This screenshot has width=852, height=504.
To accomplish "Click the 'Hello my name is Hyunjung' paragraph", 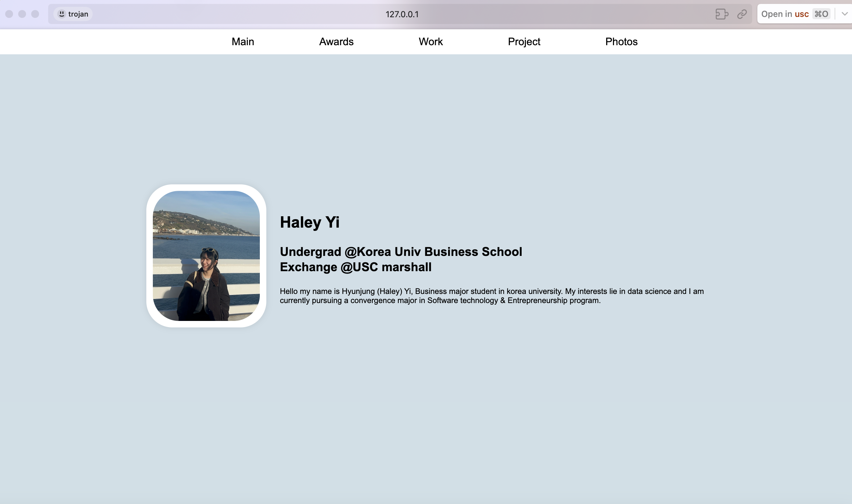I will tap(492, 296).
